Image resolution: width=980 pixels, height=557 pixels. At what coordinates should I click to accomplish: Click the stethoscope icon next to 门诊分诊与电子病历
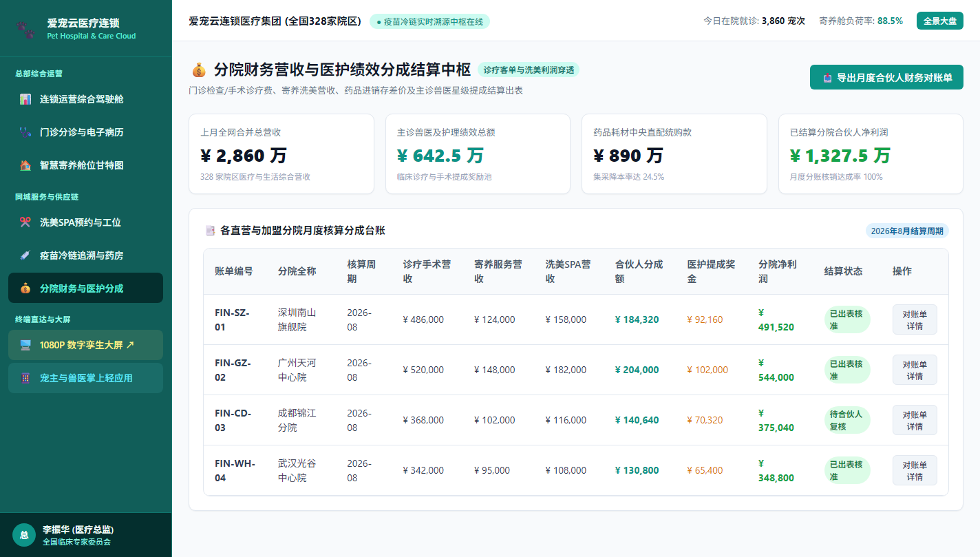tap(25, 132)
